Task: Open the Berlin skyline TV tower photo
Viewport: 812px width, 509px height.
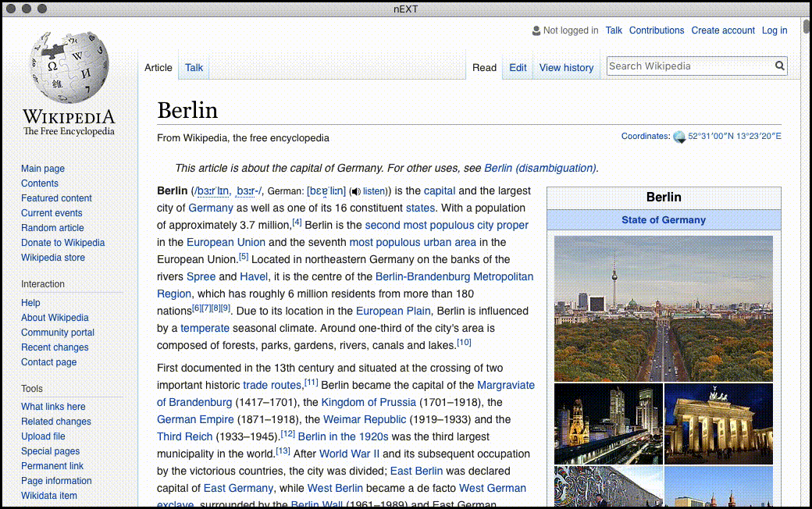Action: click(664, 308)
